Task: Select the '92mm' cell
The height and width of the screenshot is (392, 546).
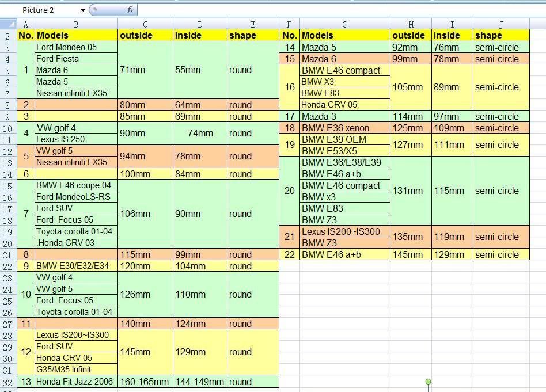Action: [411, 47]
